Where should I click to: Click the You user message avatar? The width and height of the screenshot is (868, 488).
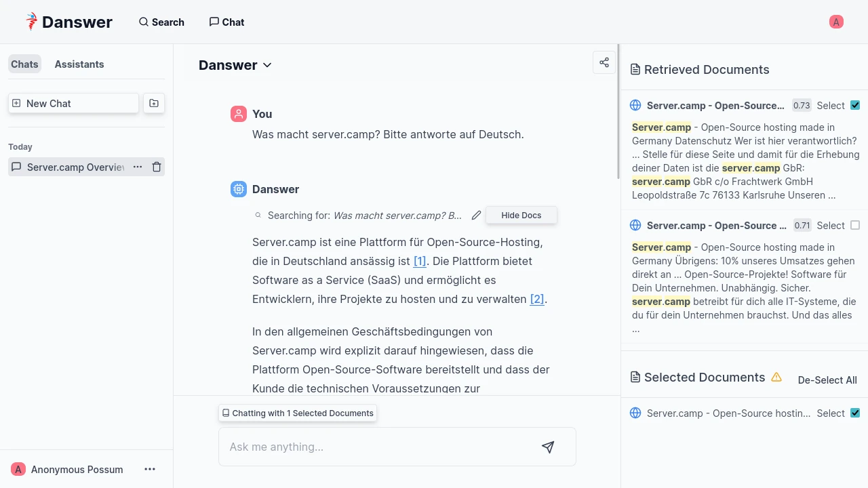point(239,114)
